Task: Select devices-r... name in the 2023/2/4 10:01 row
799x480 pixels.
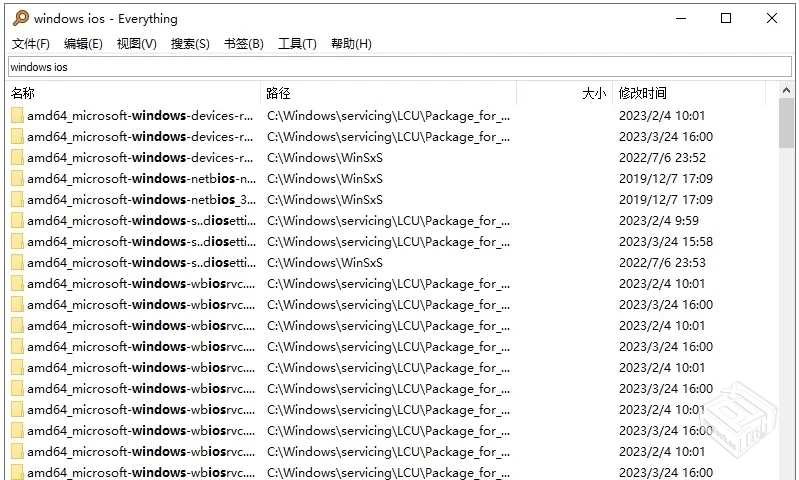Action: click(x=140, y=116)
